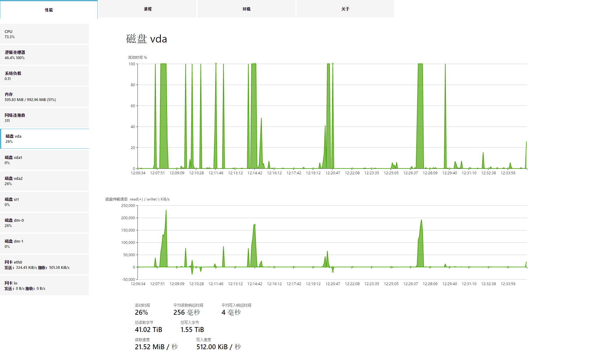The height and width of the screenshot is (364, 592).
Task: Select the 网卡 lo sidebar item
Action: pos(44,285)
